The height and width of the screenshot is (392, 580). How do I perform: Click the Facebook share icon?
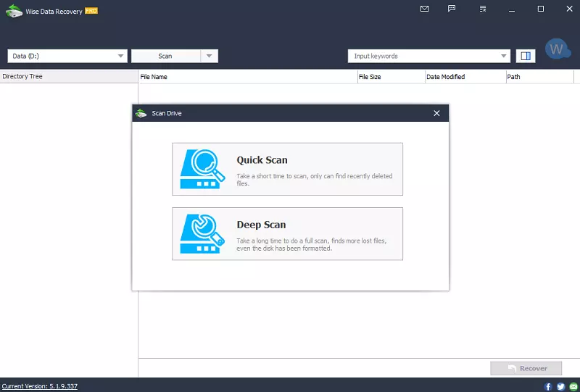549,387
